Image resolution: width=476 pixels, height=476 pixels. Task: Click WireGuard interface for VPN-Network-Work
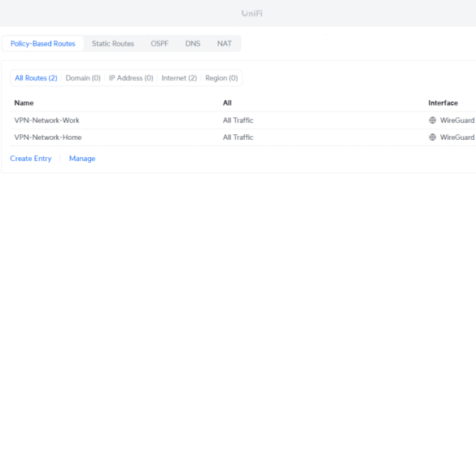pyautogui.click(x=457, y=120)
